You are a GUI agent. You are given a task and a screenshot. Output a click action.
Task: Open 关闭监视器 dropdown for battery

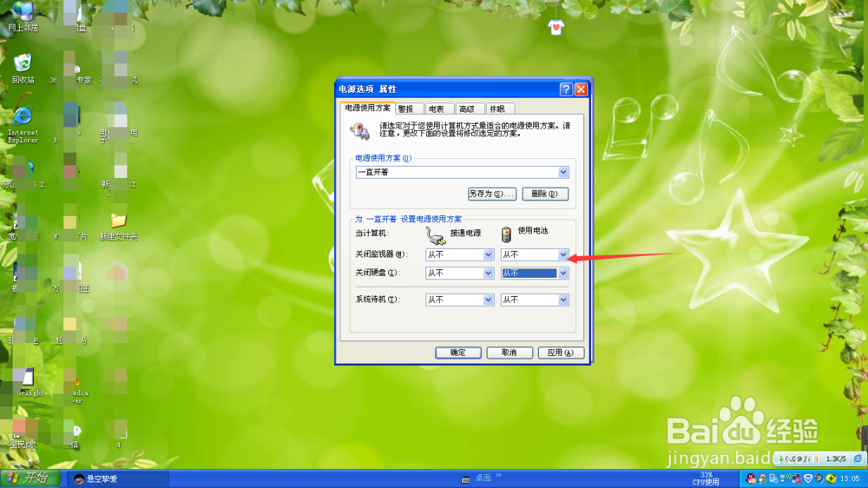(x=534, y=254)
